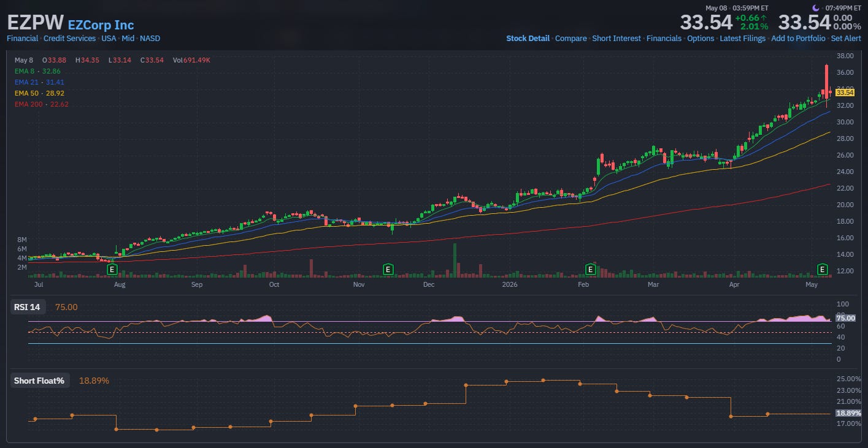The width and height of the screenshot is (868, 448).
Task: Click the earnings E marker between Nov and Dec
Action: tap(388, 269)
